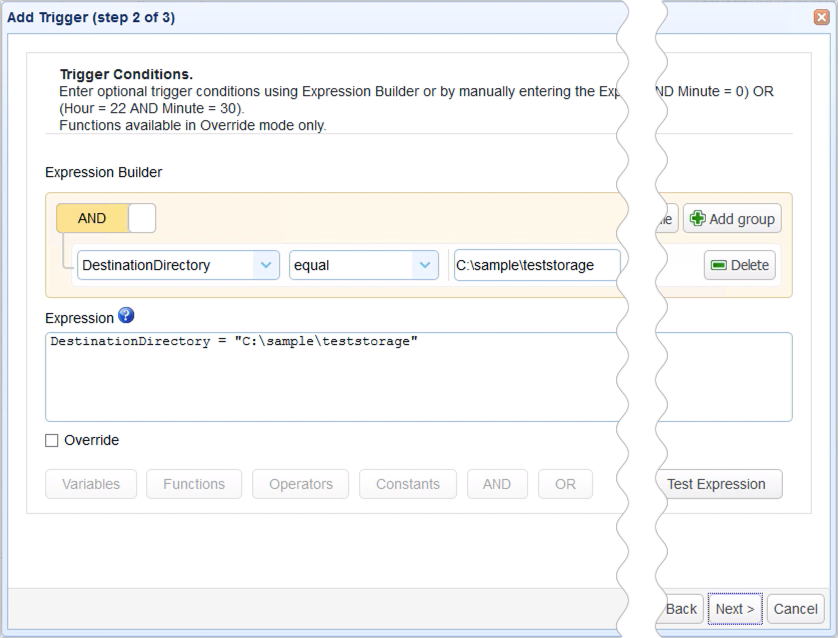Click the Test Expression button
838x638 pixels.
[x=719, y=484]
